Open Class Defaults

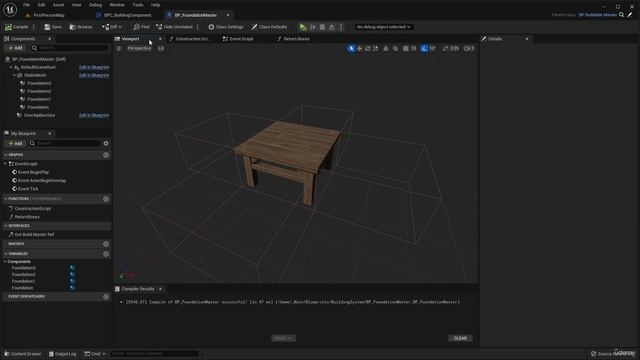point(269,27)
